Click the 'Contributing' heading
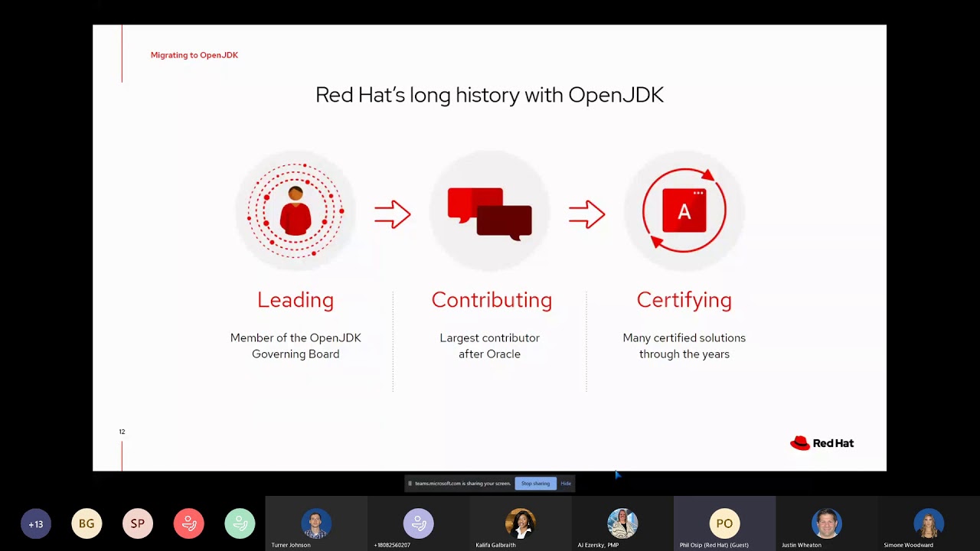 pos(492,300)
